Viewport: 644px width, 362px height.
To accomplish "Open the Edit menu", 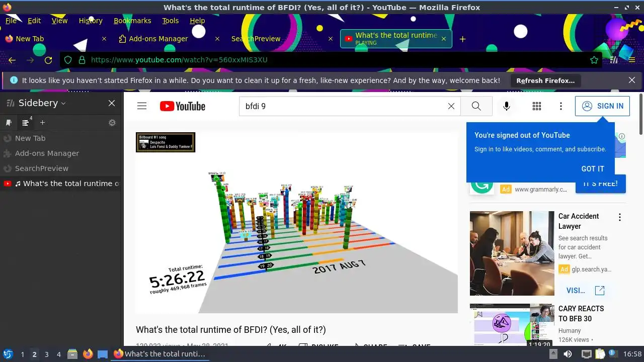I will pyautogui.click(x=34, y=21).
